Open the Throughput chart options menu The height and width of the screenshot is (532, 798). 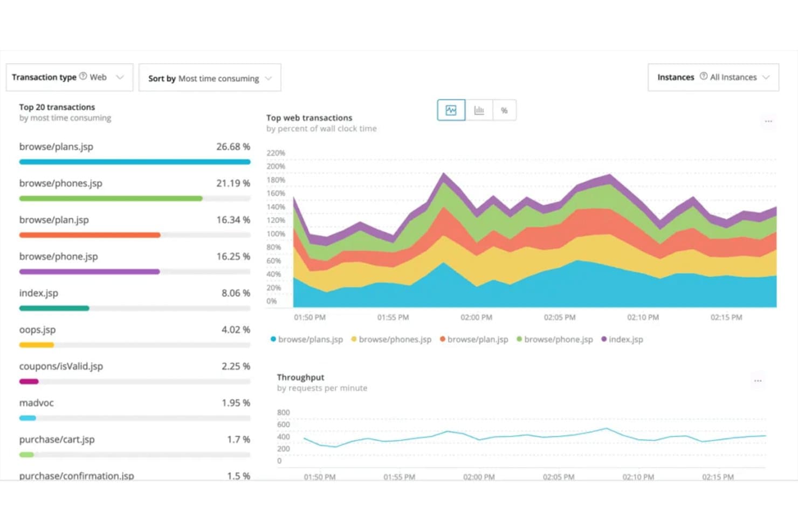click(758, 381)
